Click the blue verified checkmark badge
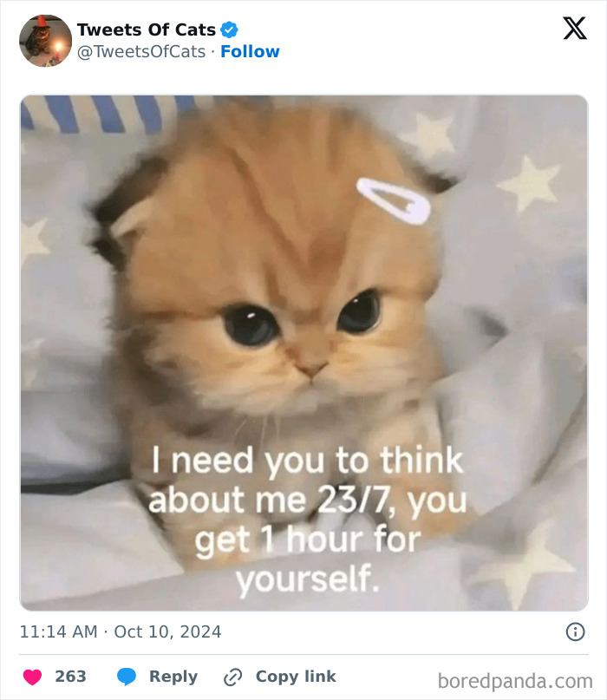Screen dimensions: 607x700 228,29
